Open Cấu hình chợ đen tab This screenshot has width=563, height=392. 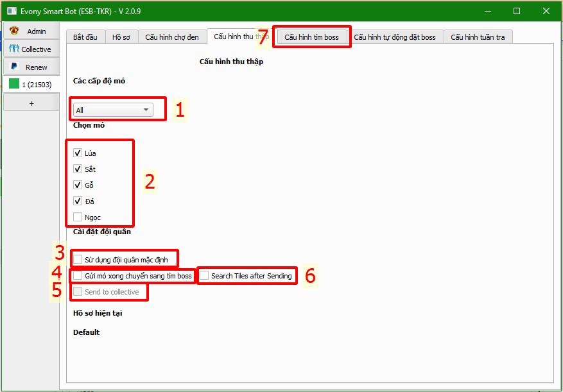tap(171, 37)
